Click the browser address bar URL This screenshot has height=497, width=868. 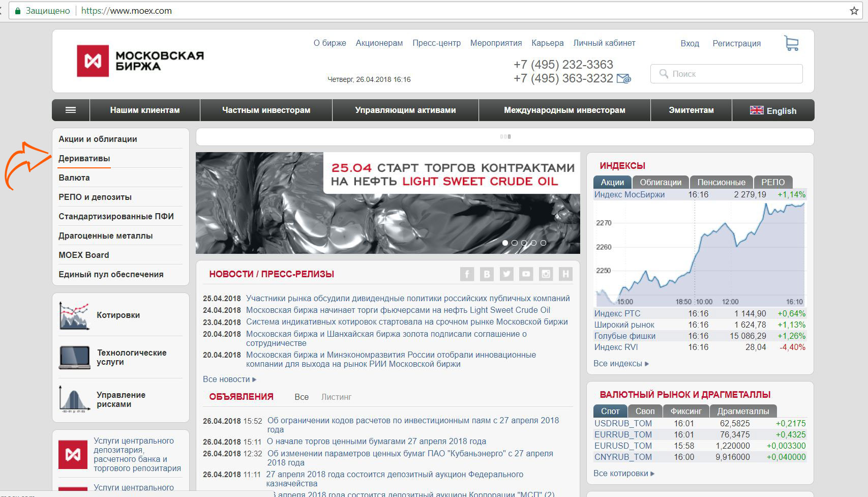127,11
